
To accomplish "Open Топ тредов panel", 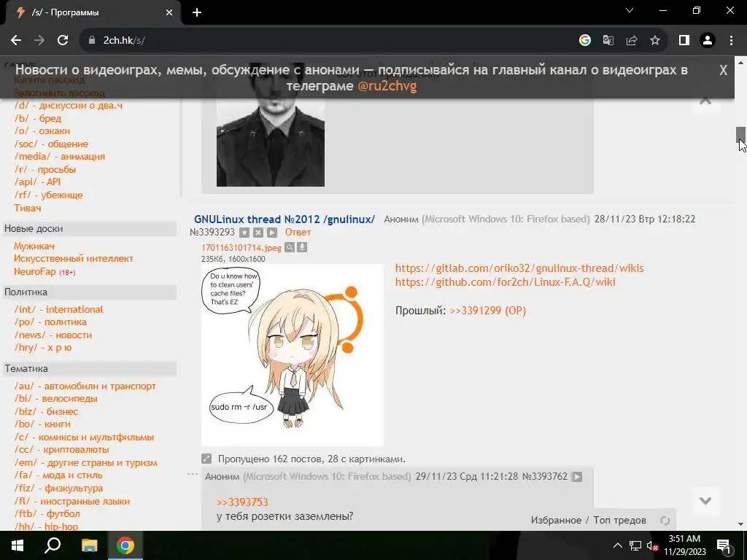I will (619, 521).
